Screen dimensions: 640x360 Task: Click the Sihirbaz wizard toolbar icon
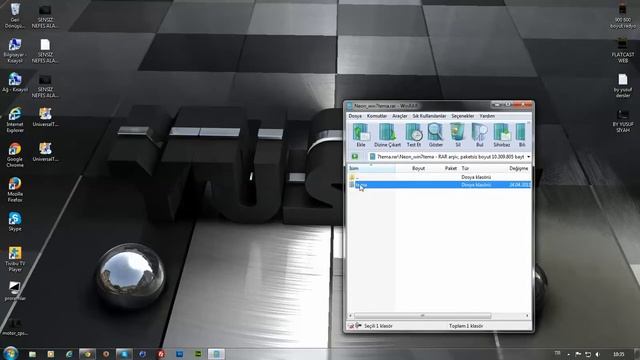tap(502, 135)
